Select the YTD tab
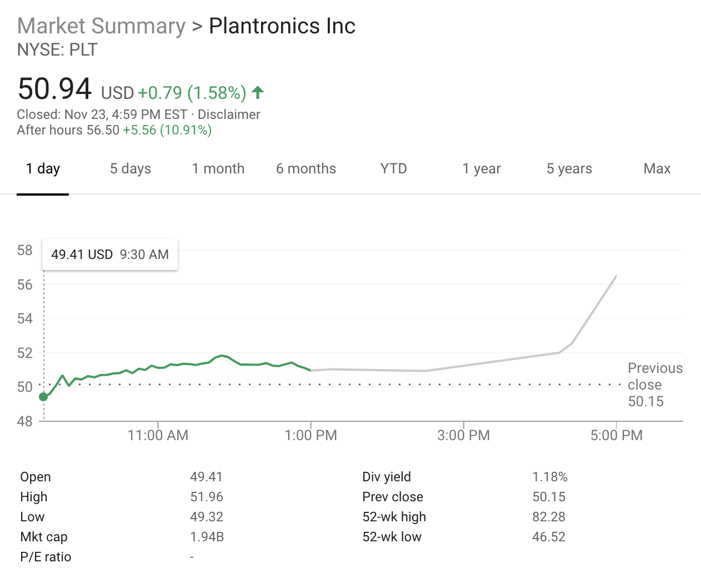Screen dimensions: 701x588 (394, 169)
